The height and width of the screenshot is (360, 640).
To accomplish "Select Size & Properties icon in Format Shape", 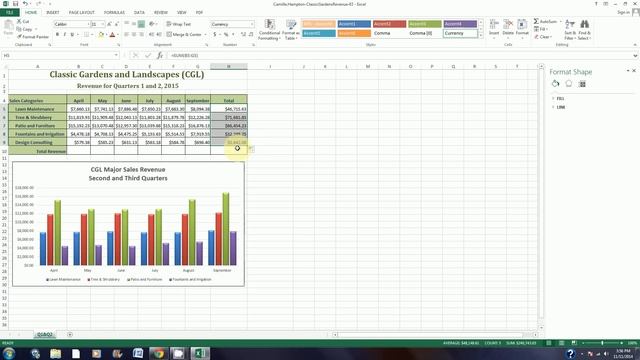I will tap(582, 84).
